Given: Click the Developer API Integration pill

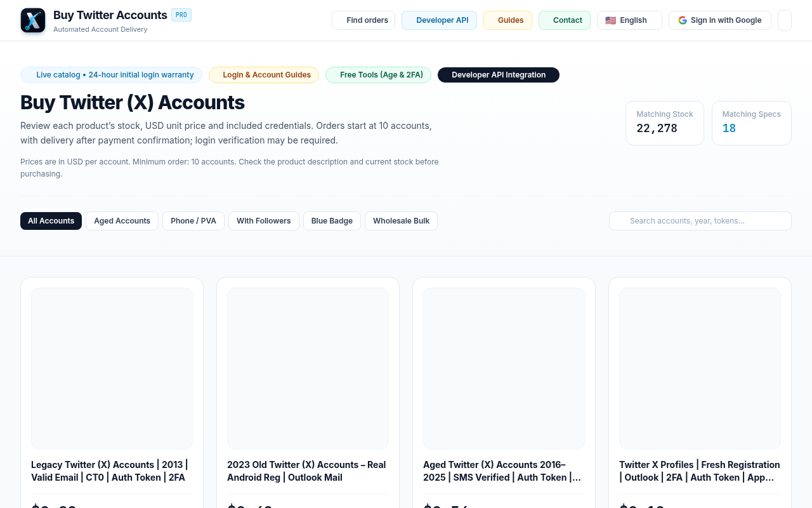Looking at the screenshot, I should (x=499, y=75).
